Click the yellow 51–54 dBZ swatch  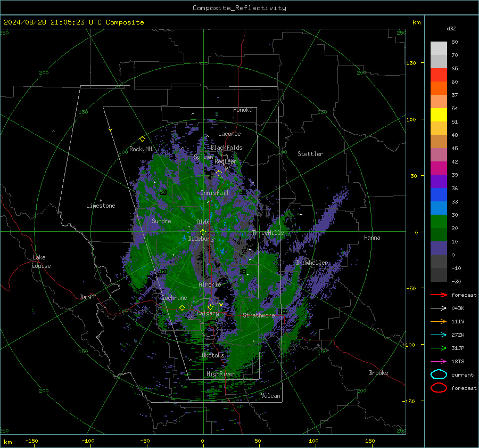pyautogui.click(x=439, y=115)
